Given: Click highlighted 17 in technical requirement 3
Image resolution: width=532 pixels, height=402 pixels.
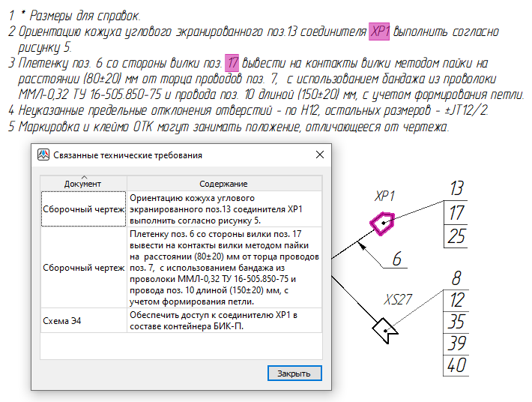Looking at the screenshot, I should [x=233, y=64].
